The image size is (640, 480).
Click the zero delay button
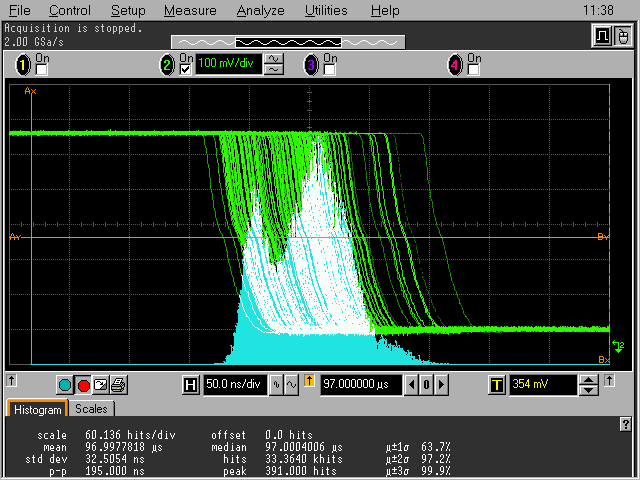click(425, 385)
